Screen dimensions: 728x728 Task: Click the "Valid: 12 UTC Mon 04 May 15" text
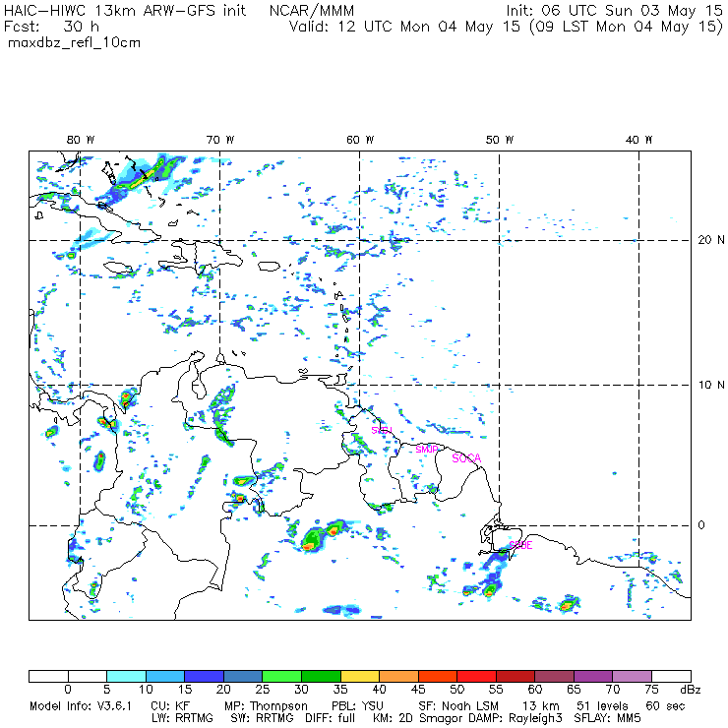404,27
